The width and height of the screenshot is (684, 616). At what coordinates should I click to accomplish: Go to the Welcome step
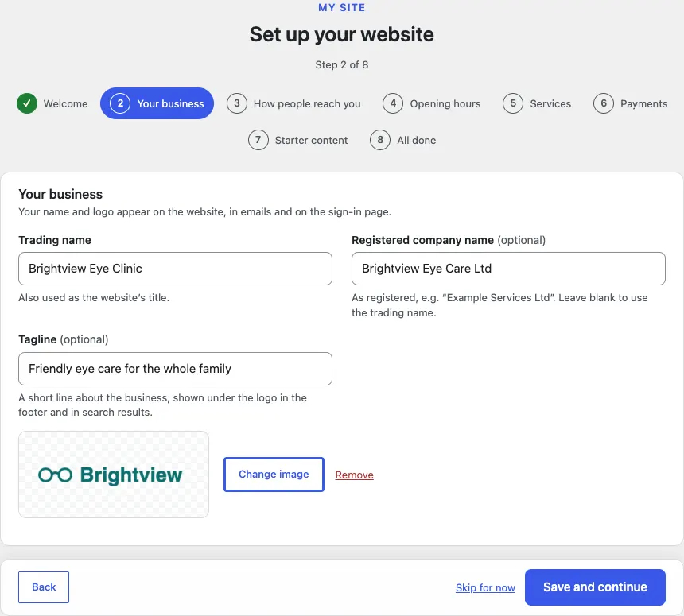[x=52, y=103]
